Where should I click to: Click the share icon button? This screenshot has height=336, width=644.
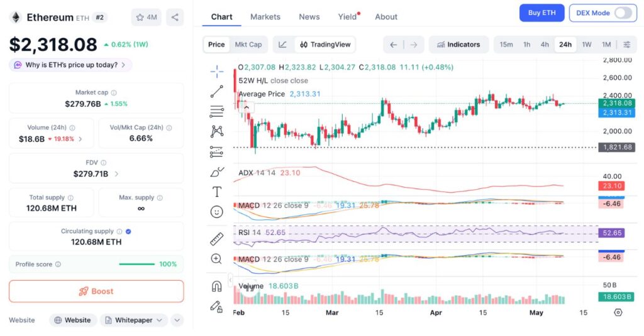pyautogui.click(x=175, y=17)
